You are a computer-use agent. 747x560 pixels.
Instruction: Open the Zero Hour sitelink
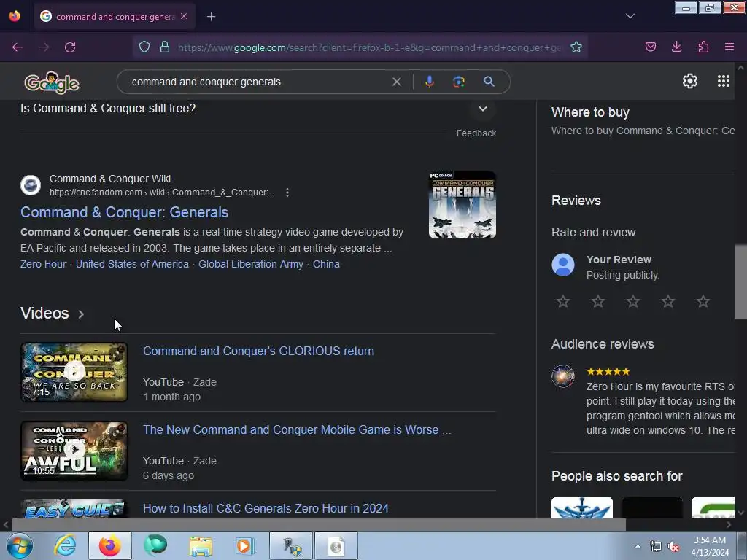[x=43, y=264]
